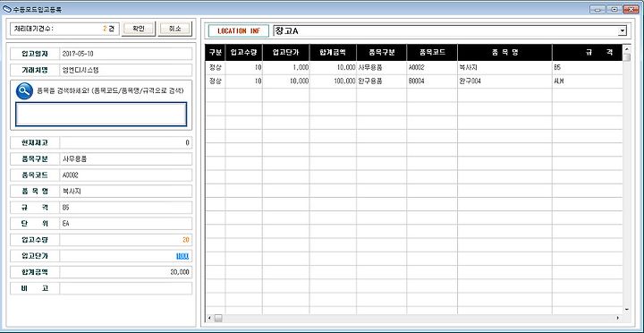Click the 품목구분 column header
This screenshot has width=644, height=333.
pos(382,53)
